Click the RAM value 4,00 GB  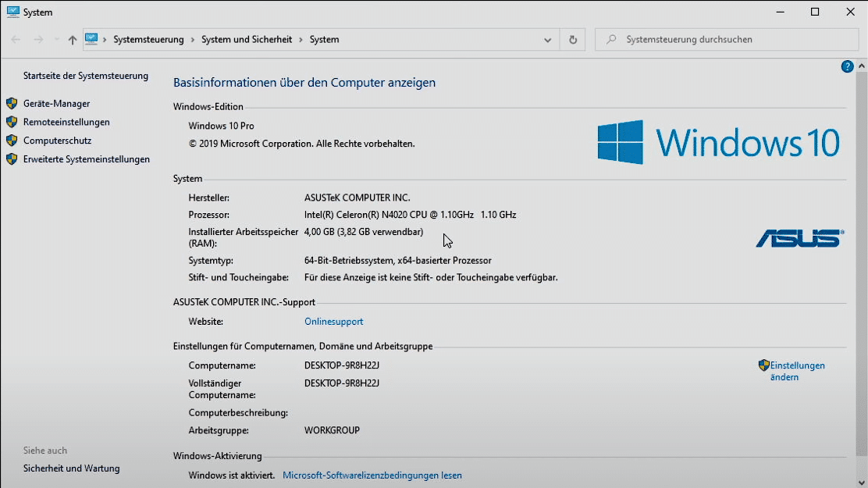point(364,232)
